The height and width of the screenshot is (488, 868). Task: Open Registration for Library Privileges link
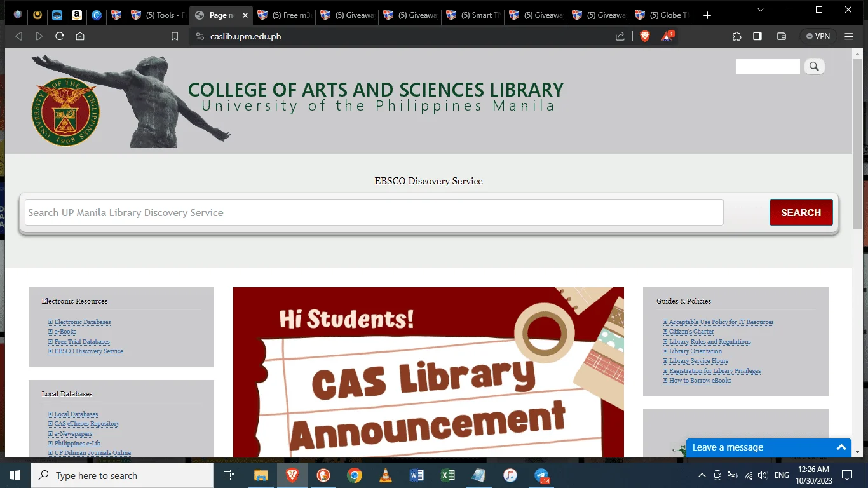click(715, 371)
